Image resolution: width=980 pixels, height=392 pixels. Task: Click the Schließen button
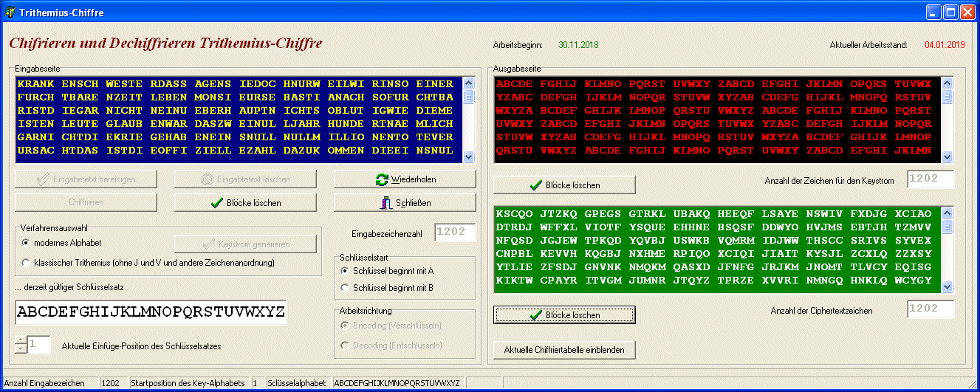403,203
